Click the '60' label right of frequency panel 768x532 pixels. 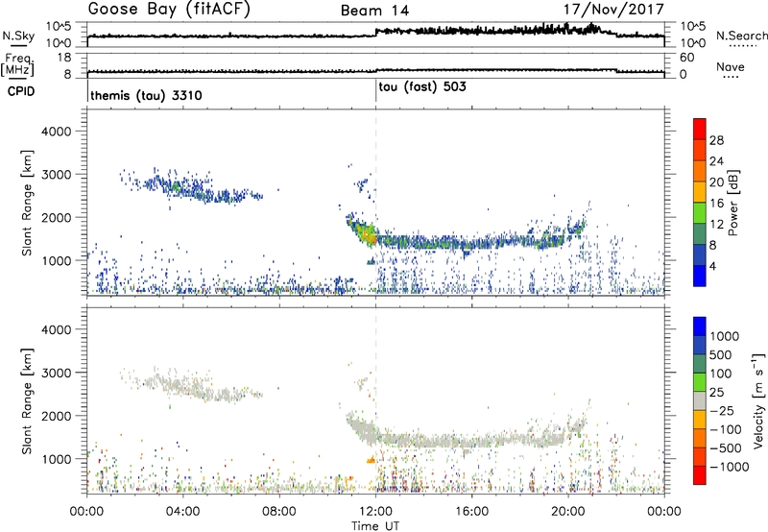coord(686,58)
